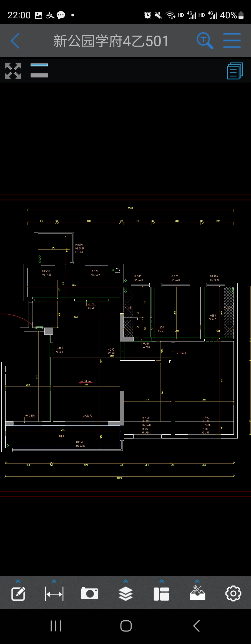Viewport: 251px width, 644px height.
Task: Open the text search magnifier tool
Action: tap(205, 41)
